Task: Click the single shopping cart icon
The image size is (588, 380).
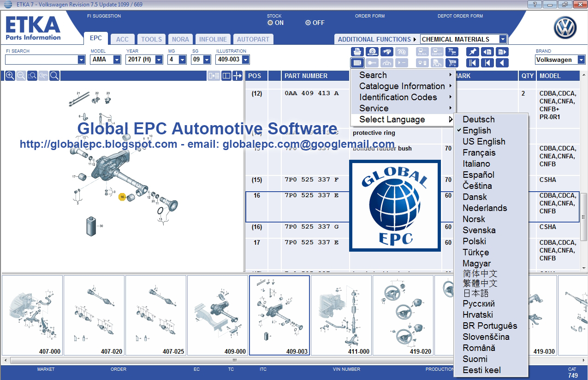Action: [452, 63]
